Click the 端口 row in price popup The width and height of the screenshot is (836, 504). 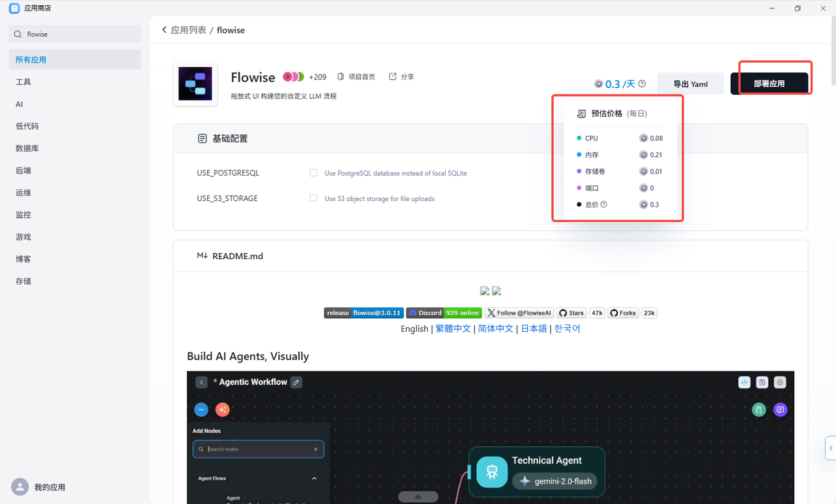pos(620,188)
